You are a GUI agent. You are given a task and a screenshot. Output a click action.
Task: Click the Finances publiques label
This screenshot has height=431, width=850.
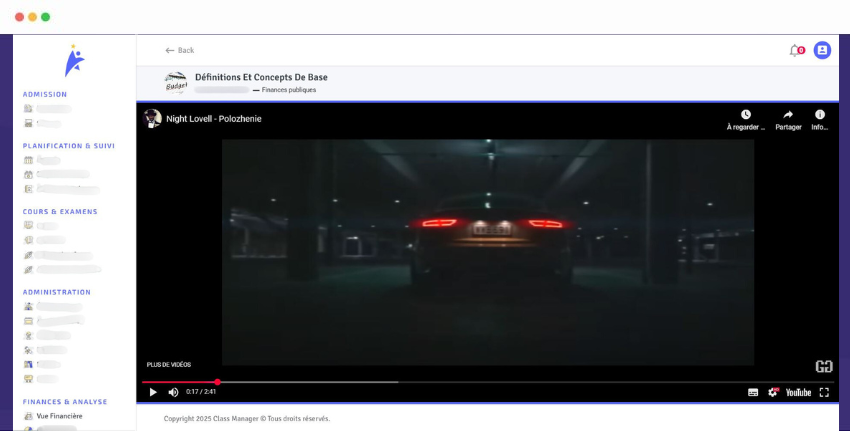click(x=289, y=90)
